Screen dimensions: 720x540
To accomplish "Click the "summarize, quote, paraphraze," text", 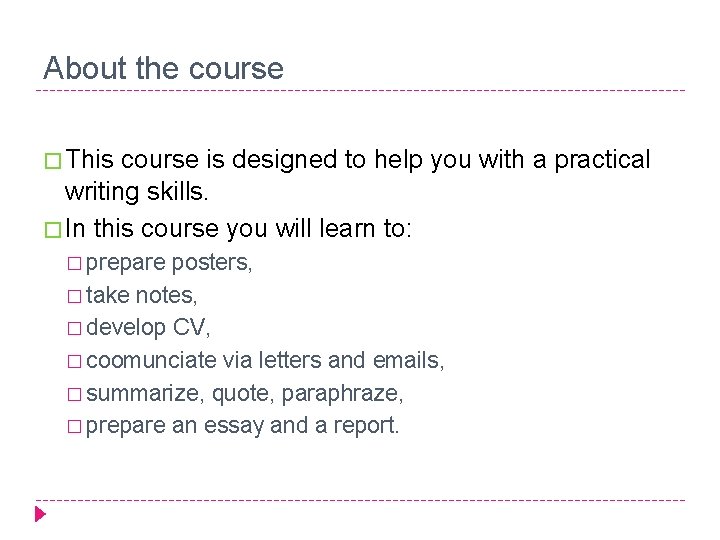I will [x=245, y=393].
